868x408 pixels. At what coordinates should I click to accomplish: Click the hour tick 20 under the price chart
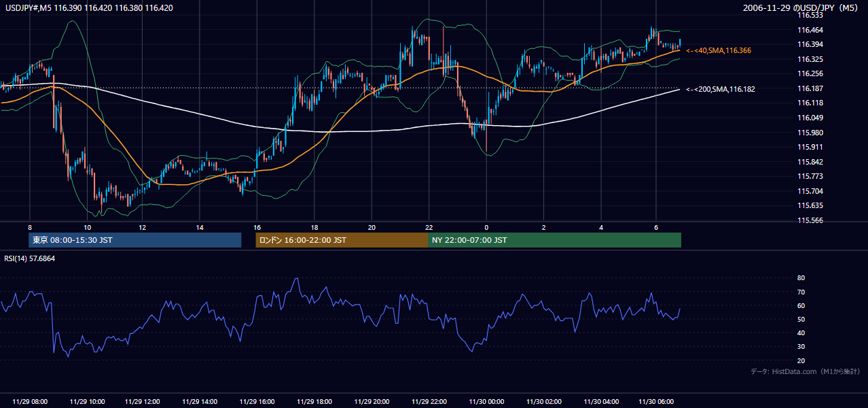point(372,226)
